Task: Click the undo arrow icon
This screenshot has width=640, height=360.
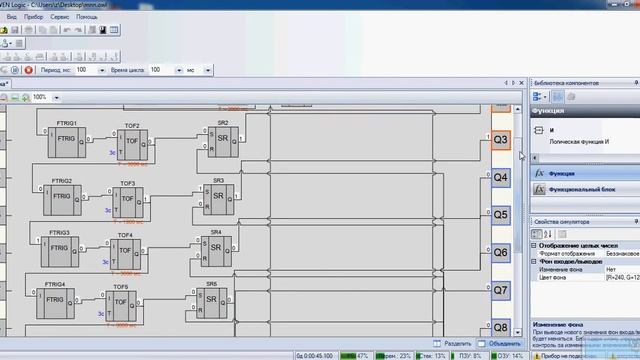Action: pyautogui.click(x=67, y=30)
